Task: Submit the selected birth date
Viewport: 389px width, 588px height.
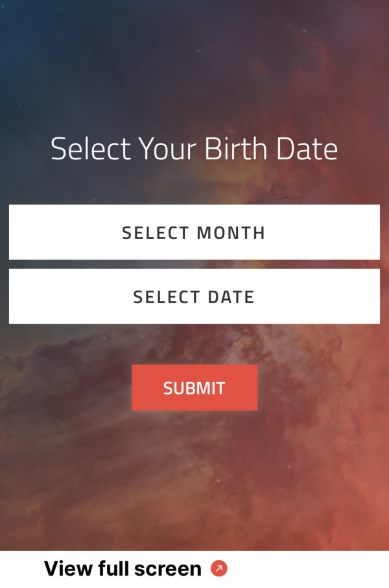Action: pos(194,387)
